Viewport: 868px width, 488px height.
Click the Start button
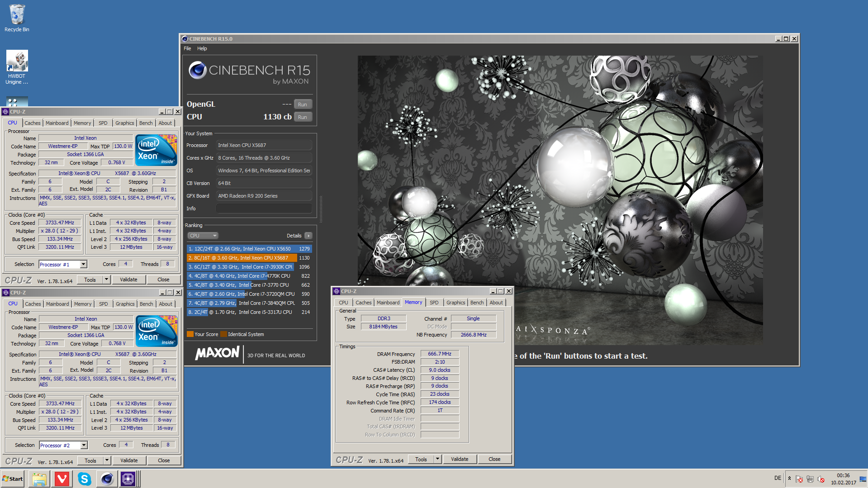(x=13, y=479)
